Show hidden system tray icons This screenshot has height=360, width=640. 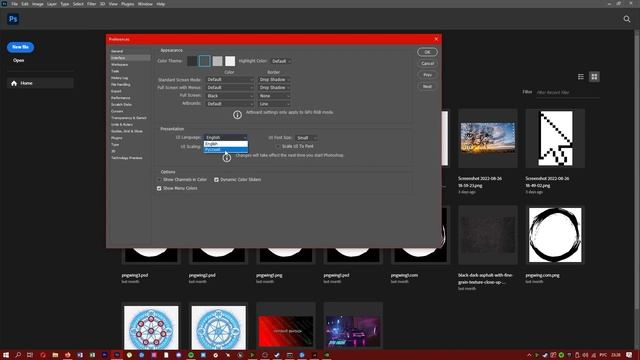[529, 355]
